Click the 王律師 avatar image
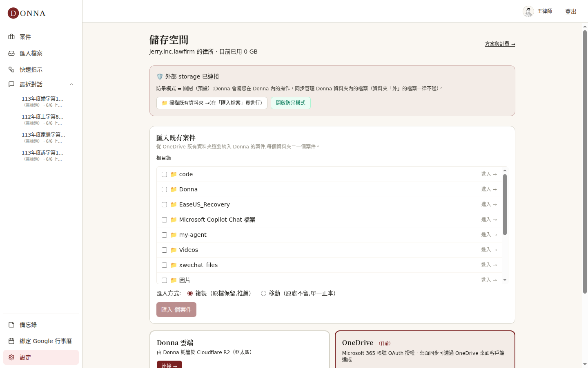Image resolution: width=588 pixels, height=368 pixels. coord(528,11)
